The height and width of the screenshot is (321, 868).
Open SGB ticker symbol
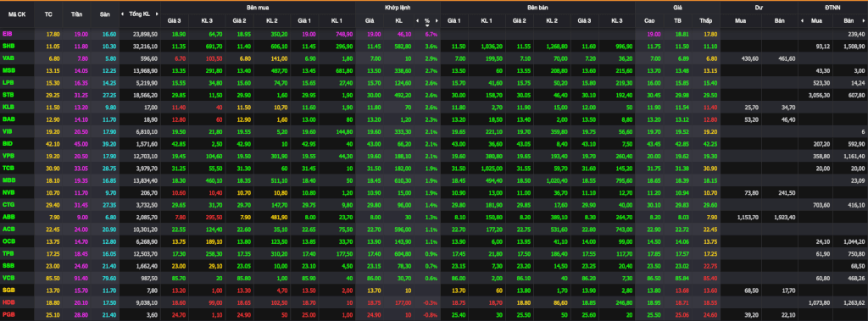(8, 290)
